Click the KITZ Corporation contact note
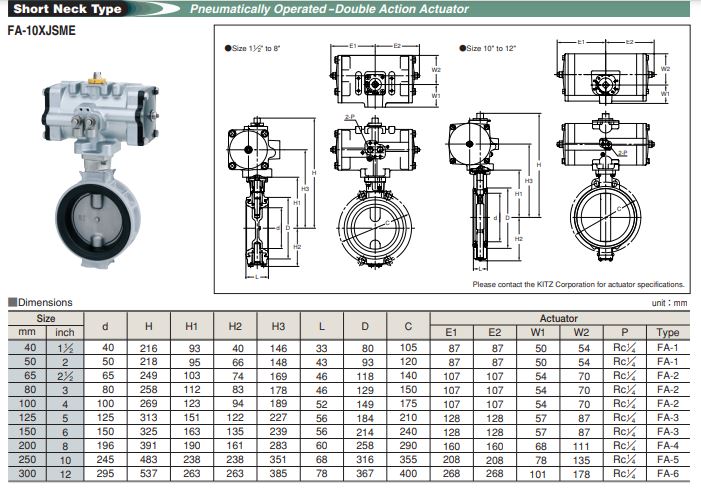This screenshot has height=488, width=701. [x=578, y=285]
